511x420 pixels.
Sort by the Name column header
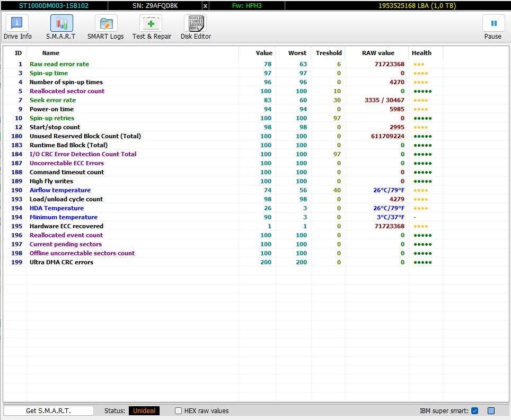51,53
